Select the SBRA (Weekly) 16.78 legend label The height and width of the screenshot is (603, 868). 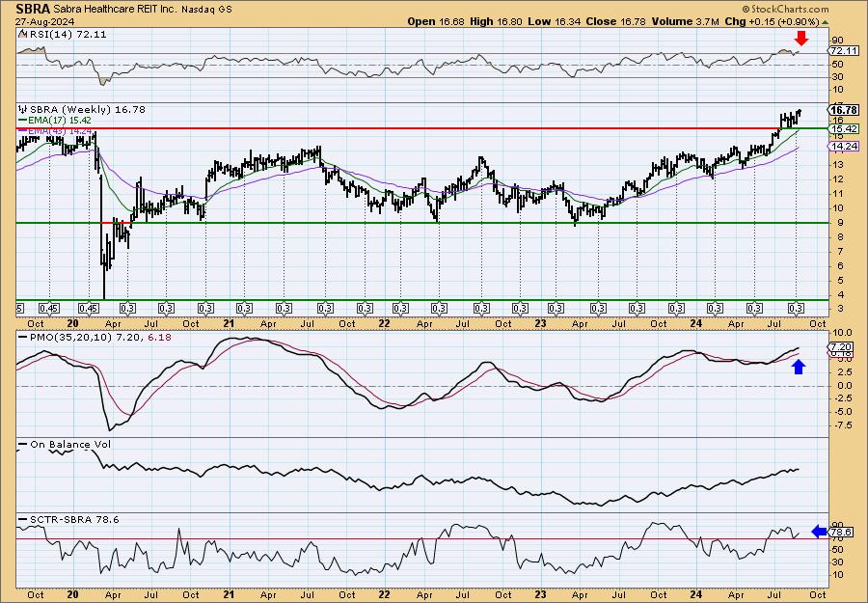point(87,110)
